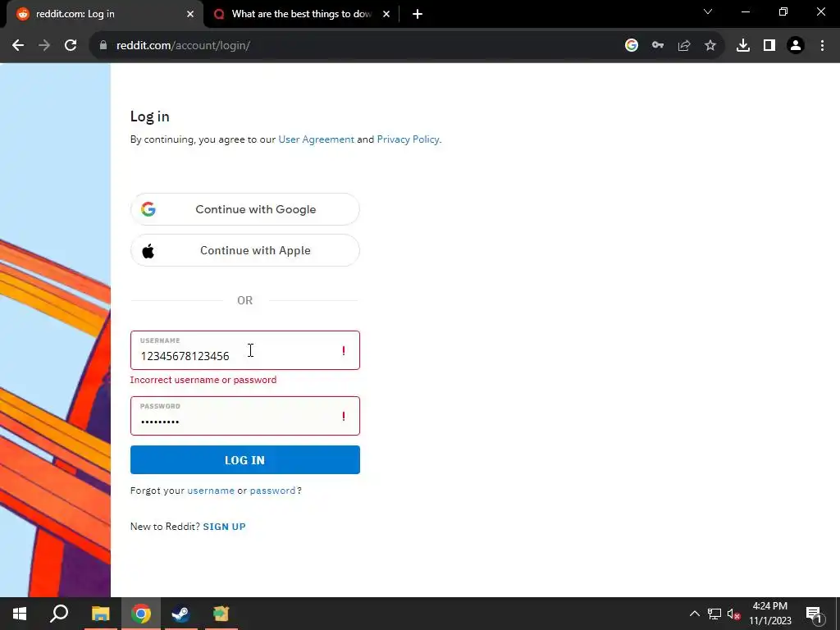Screen dimensions: 840x630
Task: Bookmark this page with the star
Action: (x=710, y=46)
